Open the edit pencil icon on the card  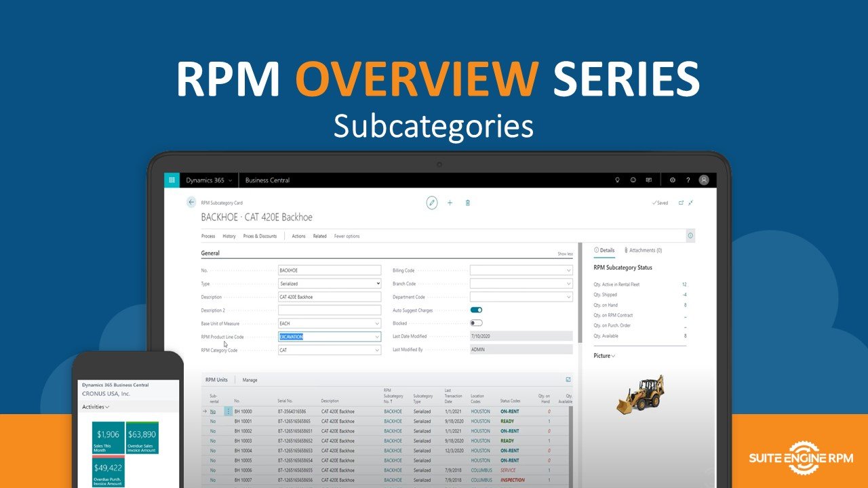[x=432, y=203]
